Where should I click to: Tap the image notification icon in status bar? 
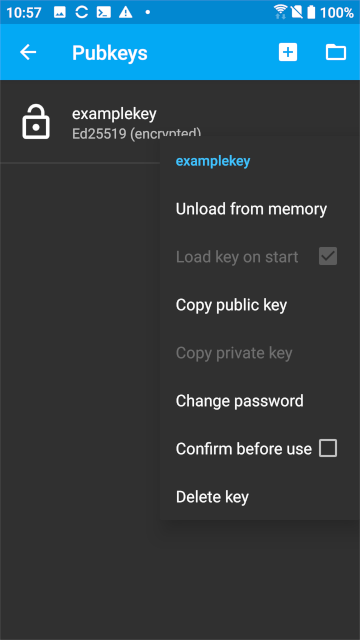pyautogui.click(x=60, y=12)
